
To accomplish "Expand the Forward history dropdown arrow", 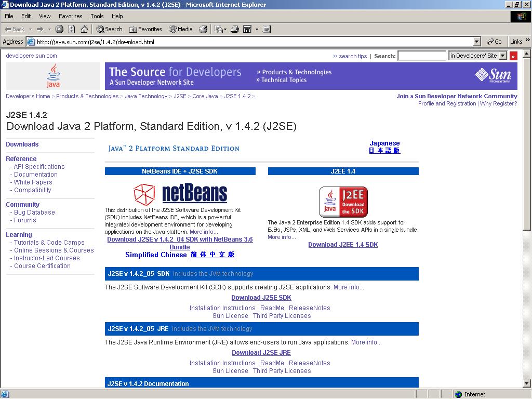I will [49, 29].
